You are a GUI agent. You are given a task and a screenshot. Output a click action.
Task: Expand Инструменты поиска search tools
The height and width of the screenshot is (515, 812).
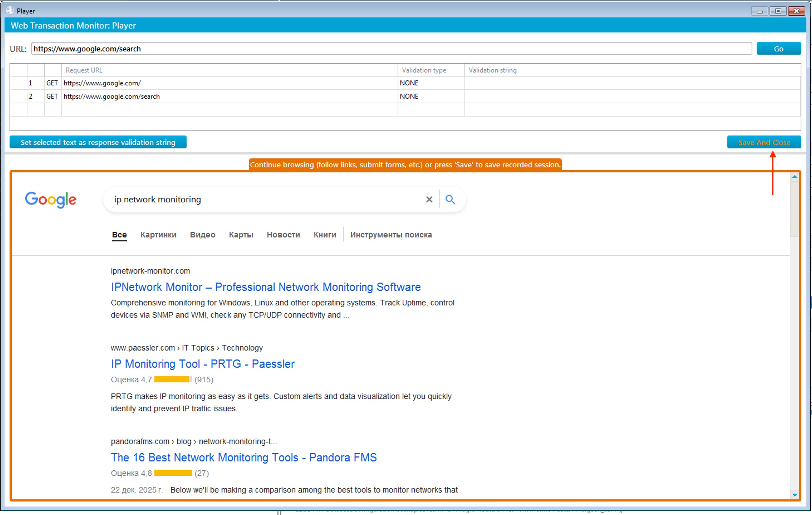point(391,235)
